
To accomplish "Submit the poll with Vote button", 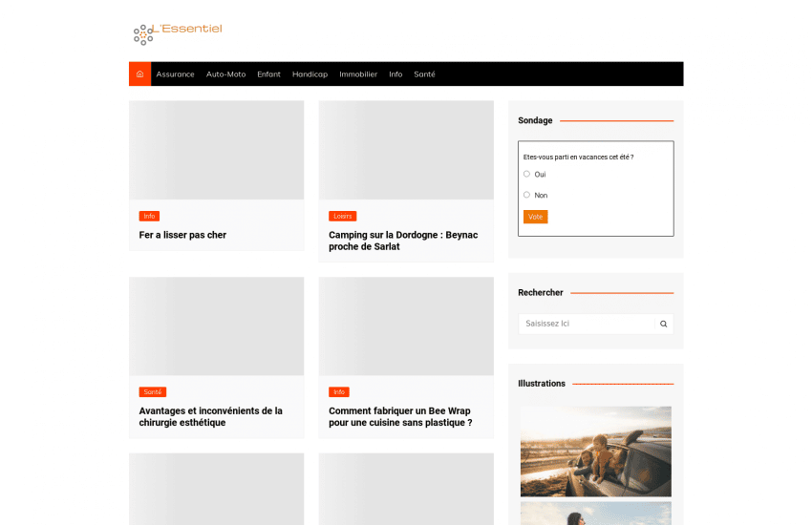I will click(x=536, y=217).
